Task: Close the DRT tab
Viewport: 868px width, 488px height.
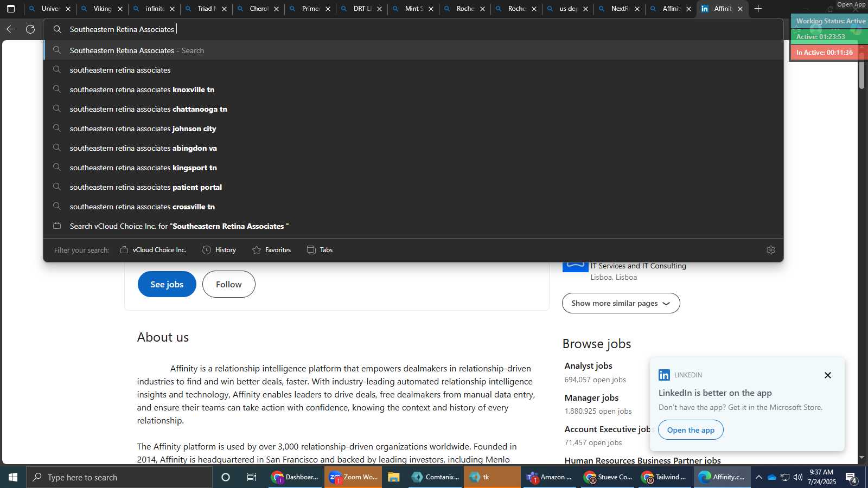Action: [x=380, y=9]
